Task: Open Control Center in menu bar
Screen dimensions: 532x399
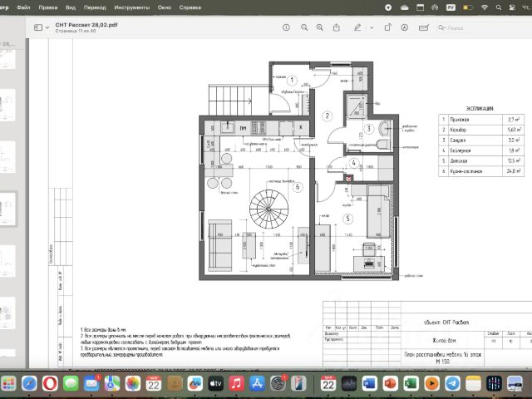Action: [x=512, y=7]
